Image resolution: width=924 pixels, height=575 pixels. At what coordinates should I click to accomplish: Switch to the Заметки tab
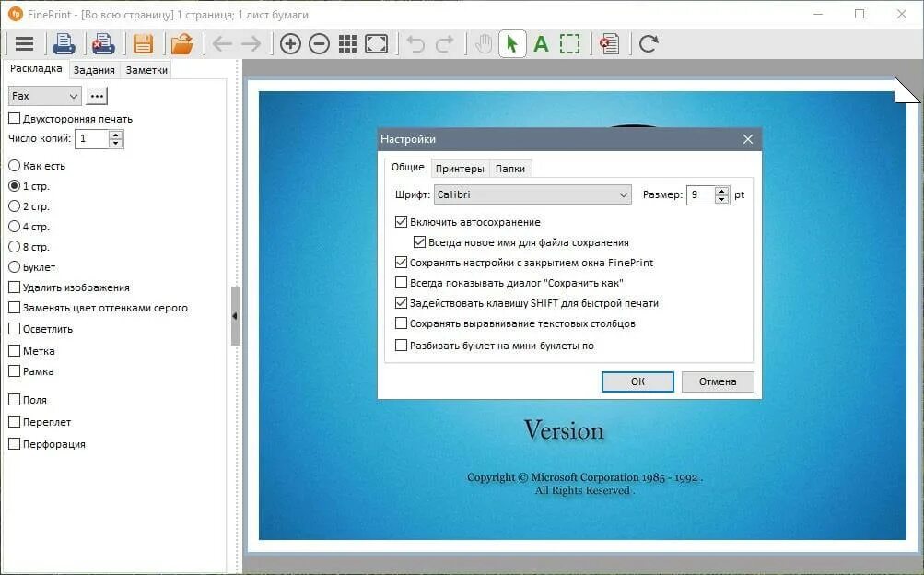pos(146,70)
